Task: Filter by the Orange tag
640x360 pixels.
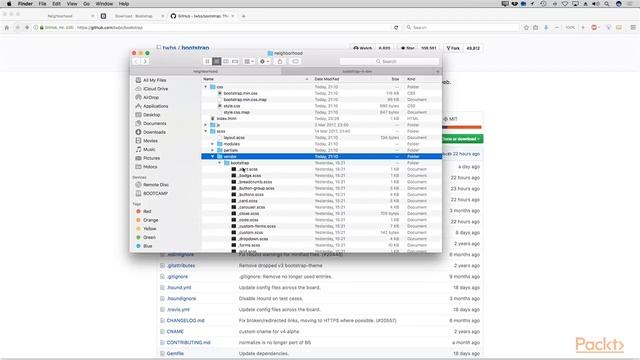Action: [x=150, y=220]
